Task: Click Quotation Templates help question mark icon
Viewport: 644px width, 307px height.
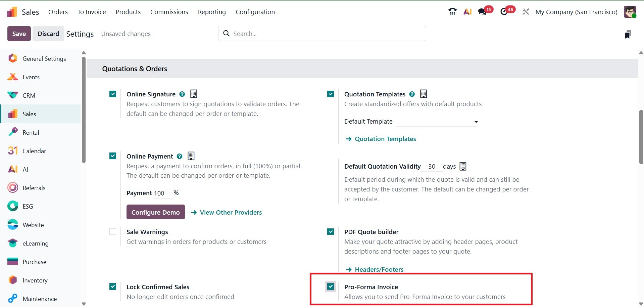Action: pyautogui.click(x=412, y=94)
